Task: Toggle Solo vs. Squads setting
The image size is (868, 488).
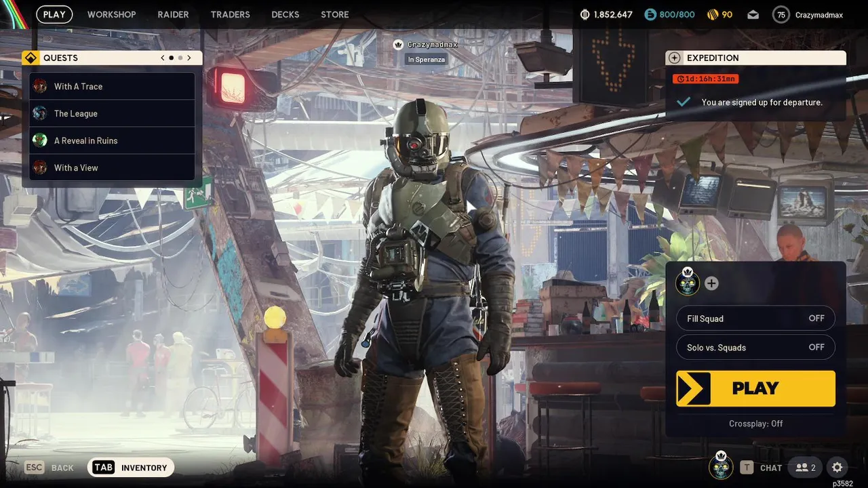Action: point(755,347)
